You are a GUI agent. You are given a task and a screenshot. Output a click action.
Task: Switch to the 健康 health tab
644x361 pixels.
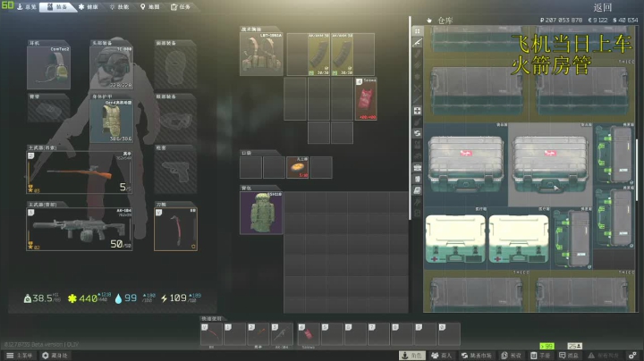click(x=89, y=6)
